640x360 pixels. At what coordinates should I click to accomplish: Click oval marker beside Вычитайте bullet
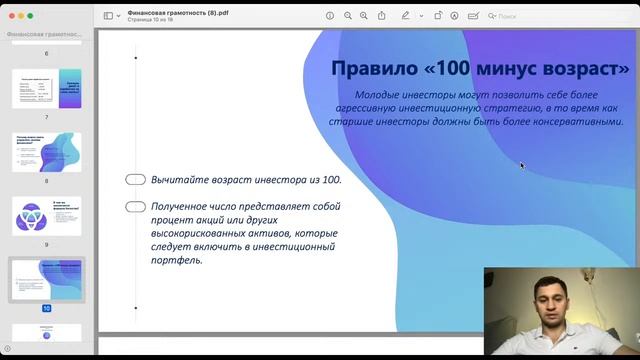136,180
